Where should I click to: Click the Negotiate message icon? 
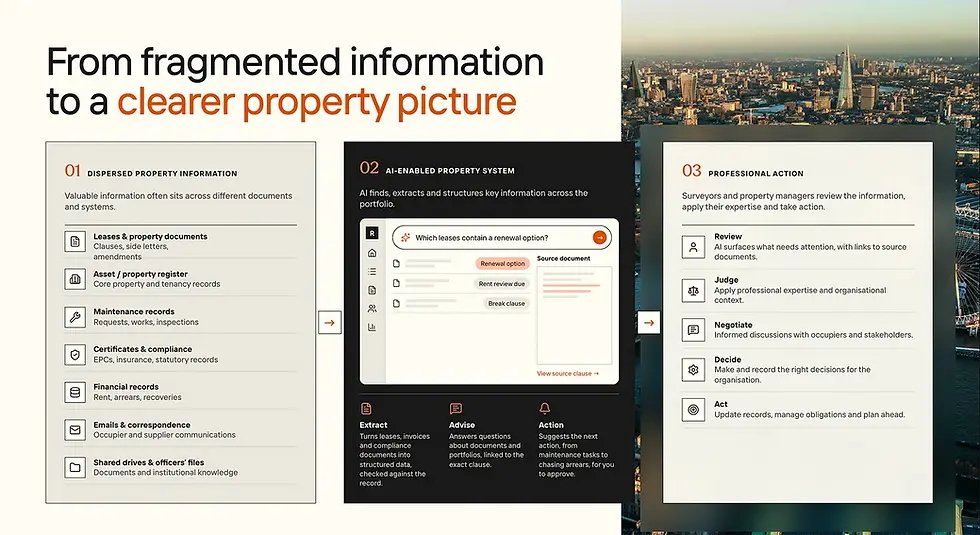pos(693,330)
